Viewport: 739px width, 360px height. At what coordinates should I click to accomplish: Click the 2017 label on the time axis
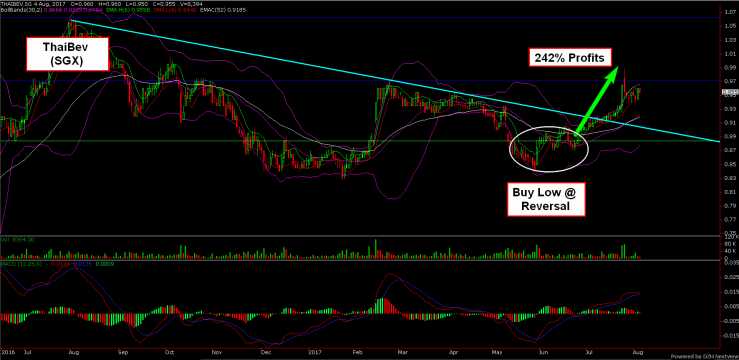[316, 352]
